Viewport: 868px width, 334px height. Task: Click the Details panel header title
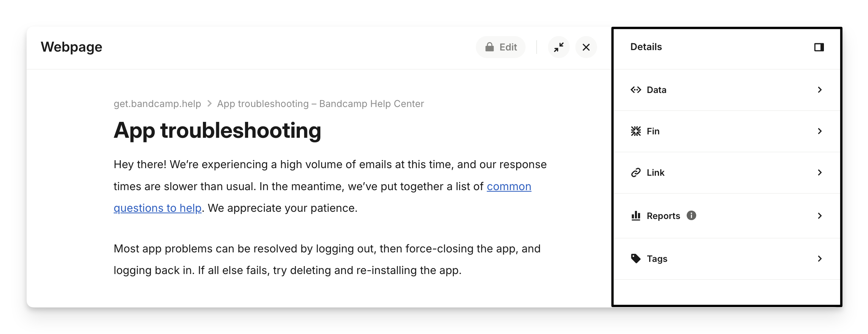point(646,47)
